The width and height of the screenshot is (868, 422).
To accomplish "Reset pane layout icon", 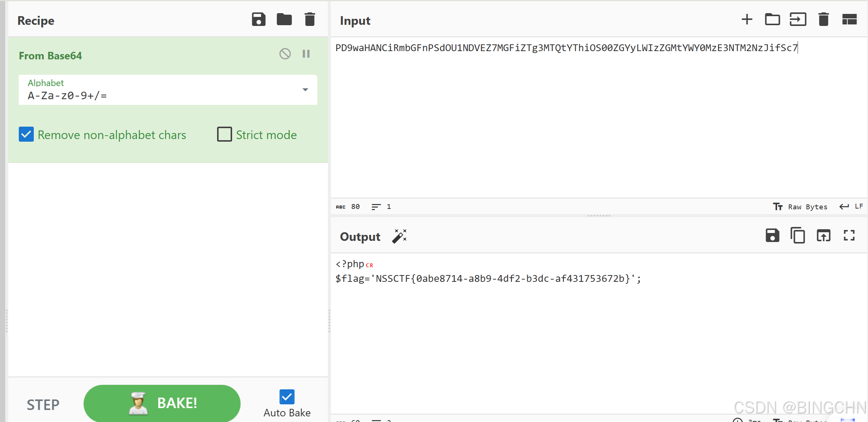I will point(849,20).
